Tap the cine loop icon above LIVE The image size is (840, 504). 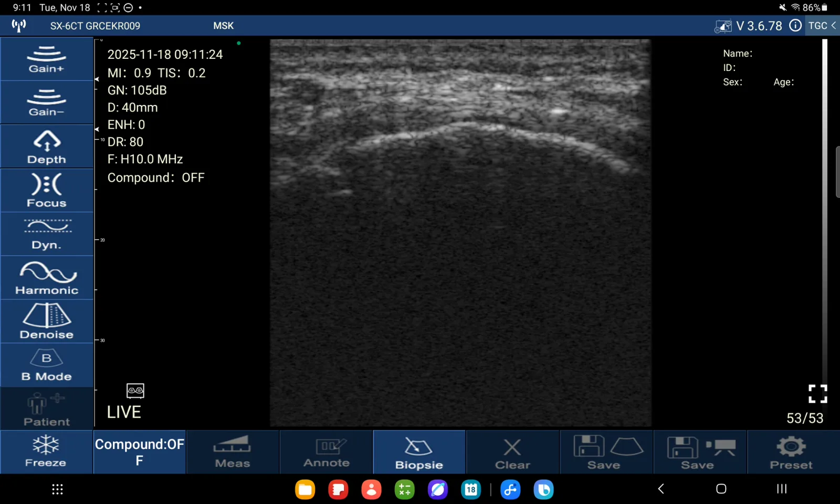pos(135,391)
